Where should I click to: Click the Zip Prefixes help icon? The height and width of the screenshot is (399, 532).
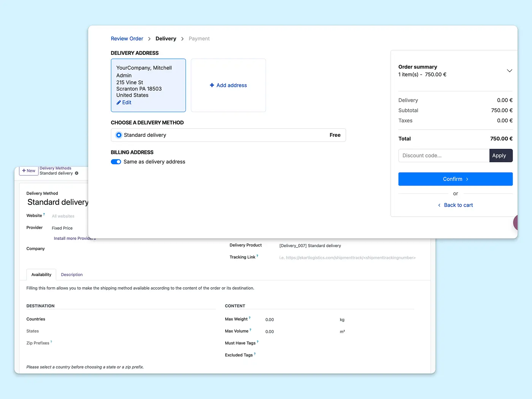coord(51,342)
